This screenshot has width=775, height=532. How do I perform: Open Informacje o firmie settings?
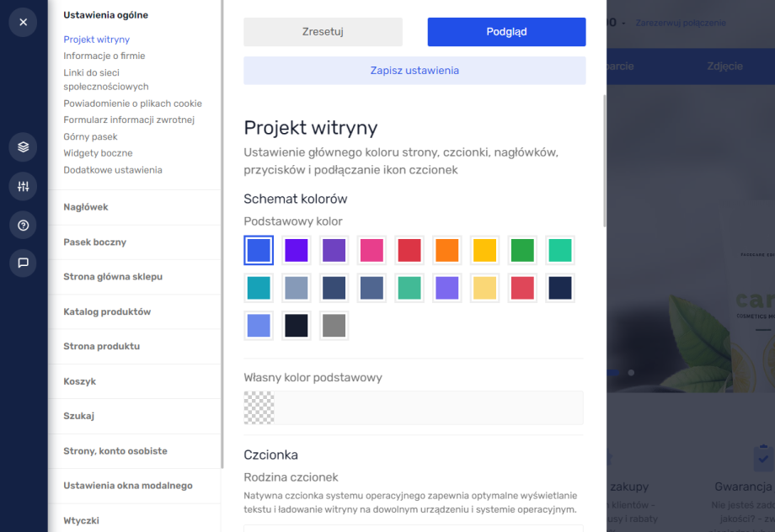(x=104, y=56)
